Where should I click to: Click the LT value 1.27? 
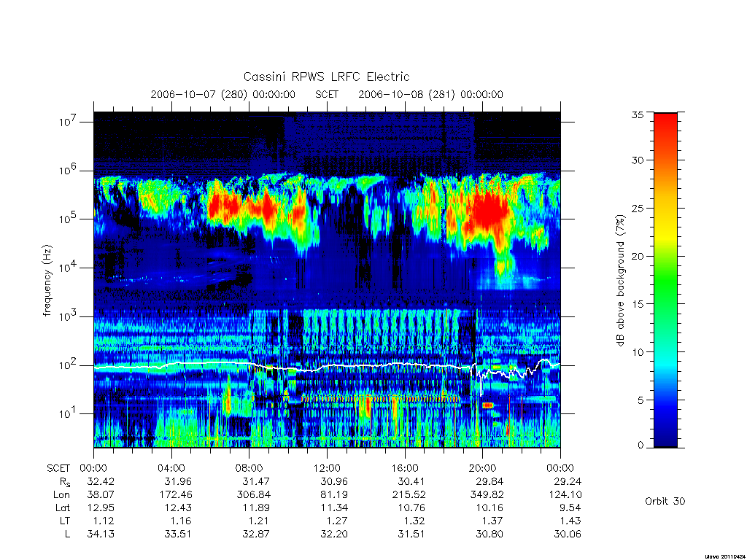pos(337,521)
